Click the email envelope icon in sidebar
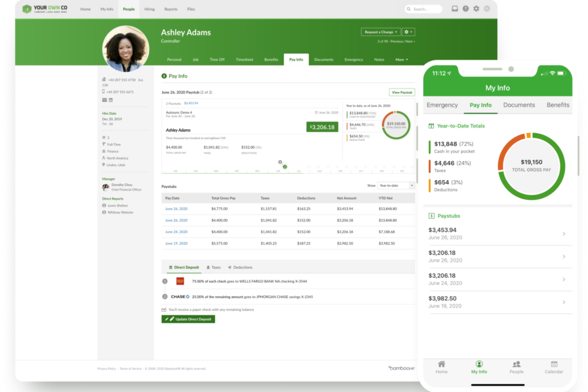This screenshot has height=392, width=588. point(105,100)
